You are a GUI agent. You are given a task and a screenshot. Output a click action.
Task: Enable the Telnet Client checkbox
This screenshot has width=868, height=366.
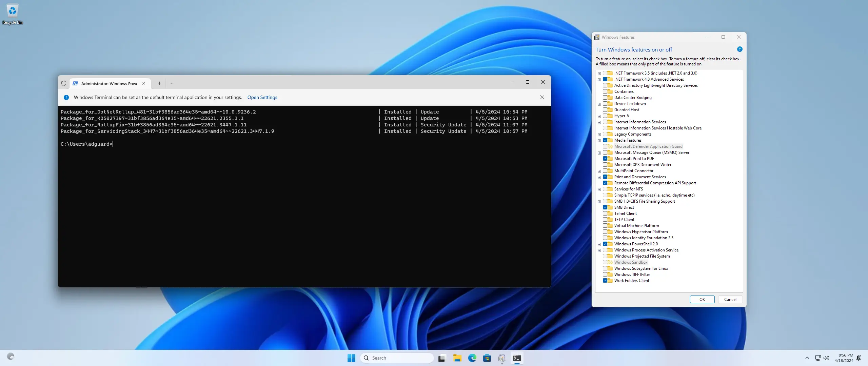605,213
